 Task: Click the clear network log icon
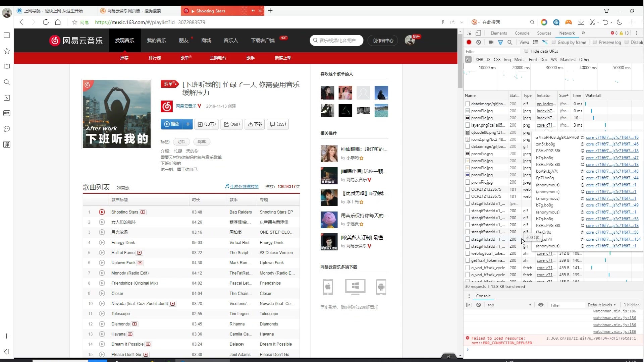(x=479, y=42)
